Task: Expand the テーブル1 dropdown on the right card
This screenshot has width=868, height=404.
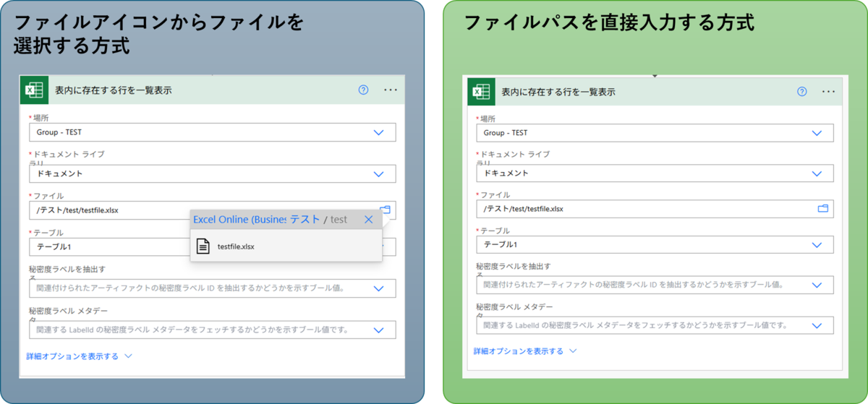Action: click(x=817, y=245)
